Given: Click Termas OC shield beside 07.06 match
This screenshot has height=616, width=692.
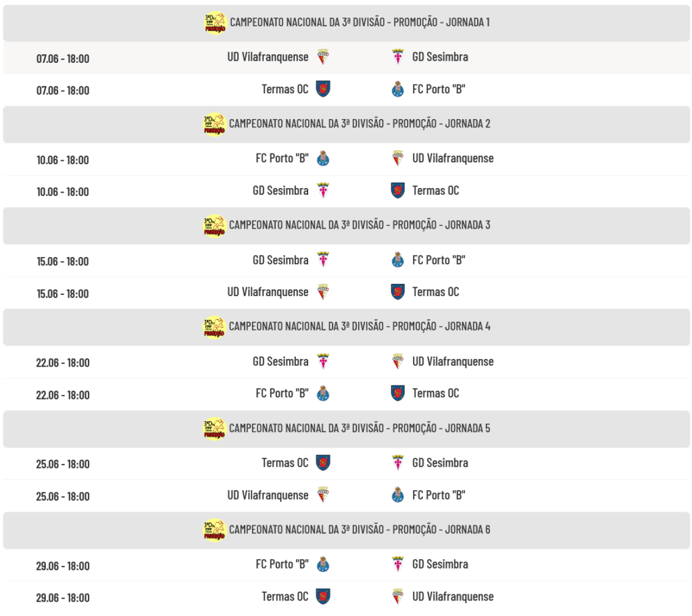Looking at the screenshot, I should [323, 89].
